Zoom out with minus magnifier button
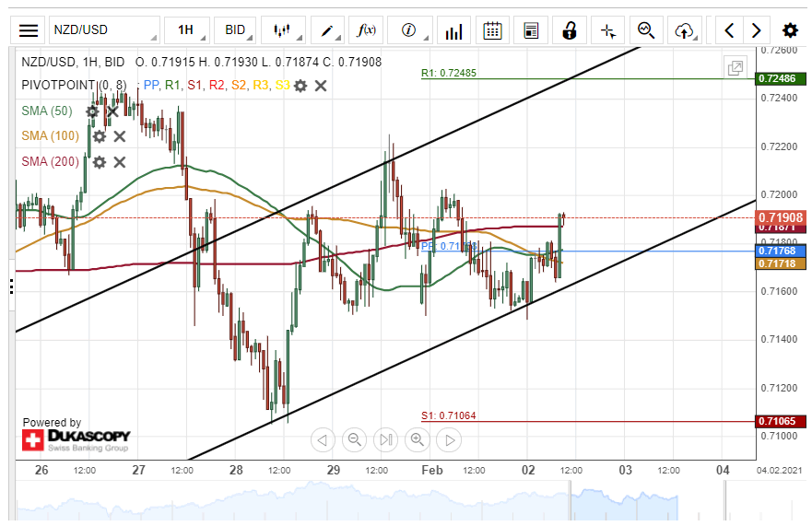This screenshot has height=526, width=812. 355,440
